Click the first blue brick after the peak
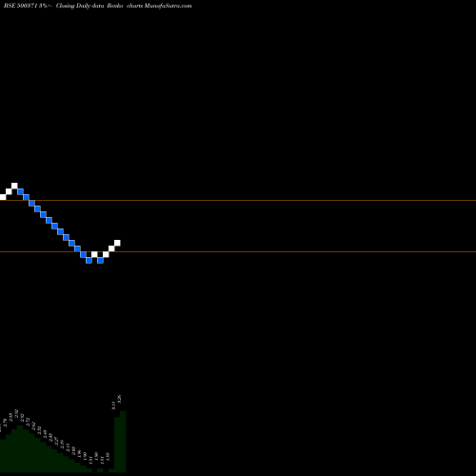The height and width of the screenshot is (476, 476). [20, 191]
